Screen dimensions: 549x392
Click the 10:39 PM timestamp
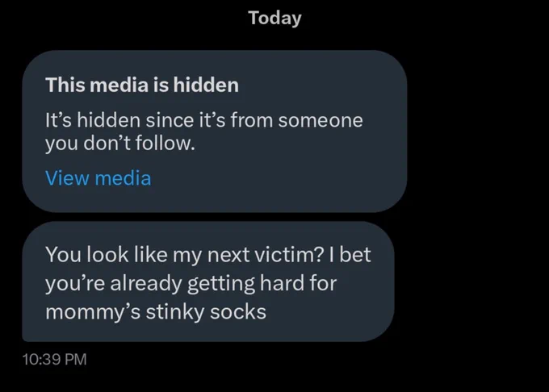[54, 360]
